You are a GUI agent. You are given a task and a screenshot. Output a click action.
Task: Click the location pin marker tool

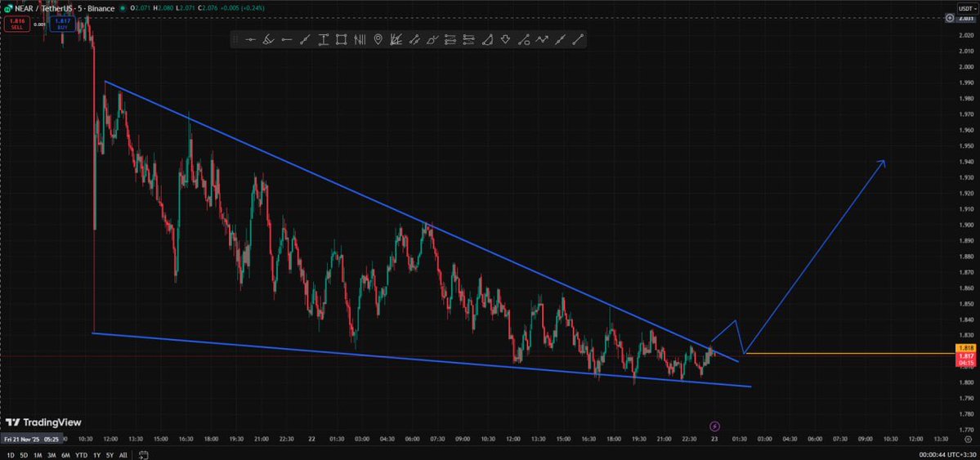(378, 40)
